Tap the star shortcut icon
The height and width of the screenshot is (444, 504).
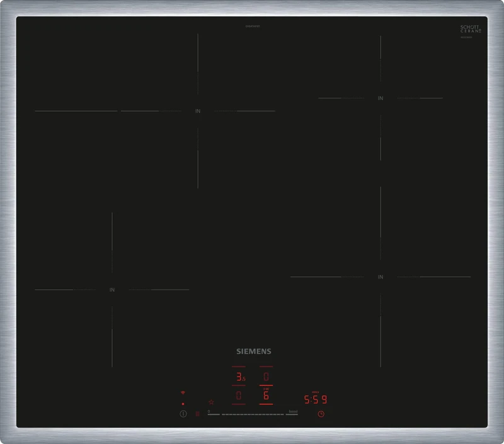click(212, 402)
